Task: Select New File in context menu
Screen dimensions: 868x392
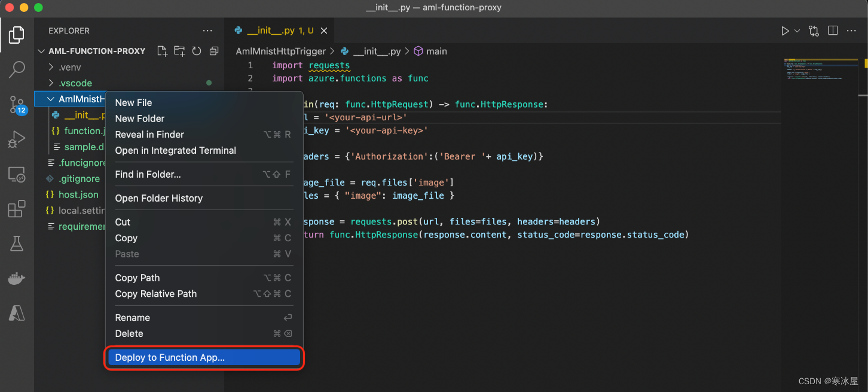Action: coord(204,102)
